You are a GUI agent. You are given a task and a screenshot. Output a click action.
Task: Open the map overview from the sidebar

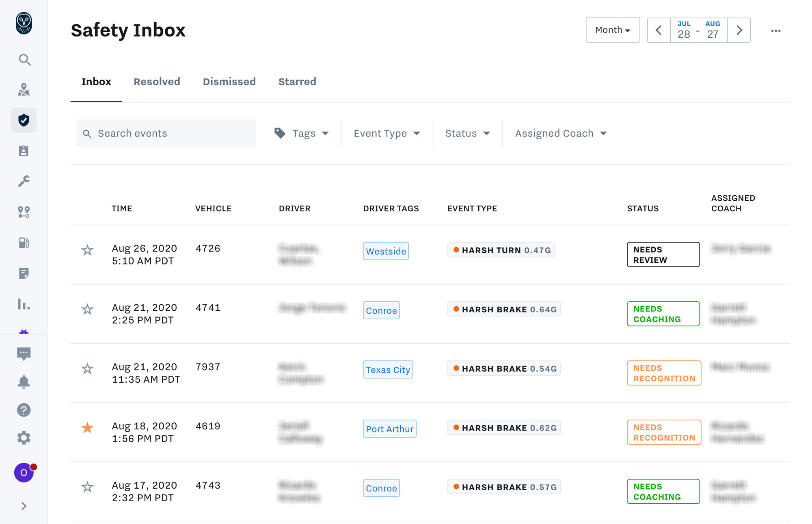(24, 90)
